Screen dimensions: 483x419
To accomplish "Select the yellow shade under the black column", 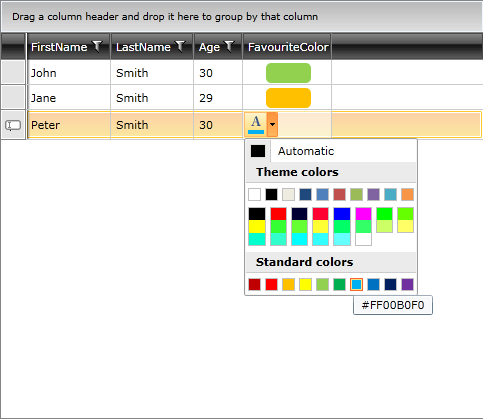I will click(x=257, y=226).
